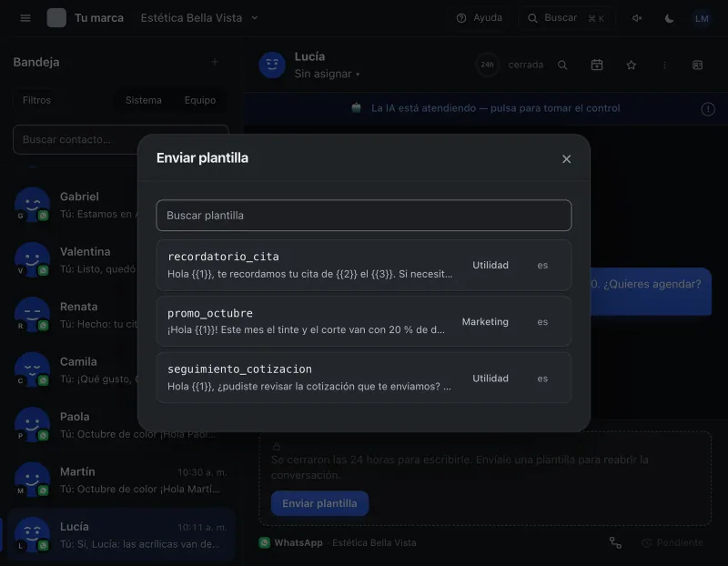
Task: Select the recordatorio_cita template
Action: pyautogui.click(x=364, y=265)
